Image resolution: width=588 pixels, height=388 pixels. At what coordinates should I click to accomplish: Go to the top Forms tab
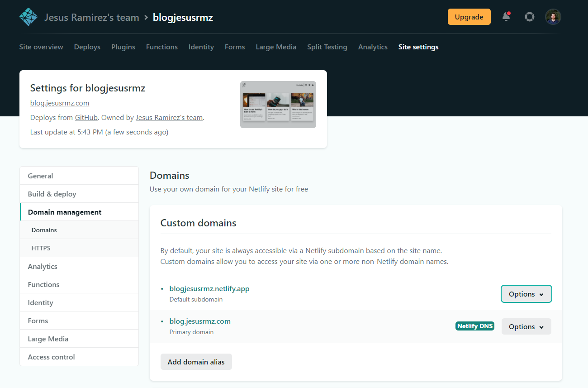(235, 47)
